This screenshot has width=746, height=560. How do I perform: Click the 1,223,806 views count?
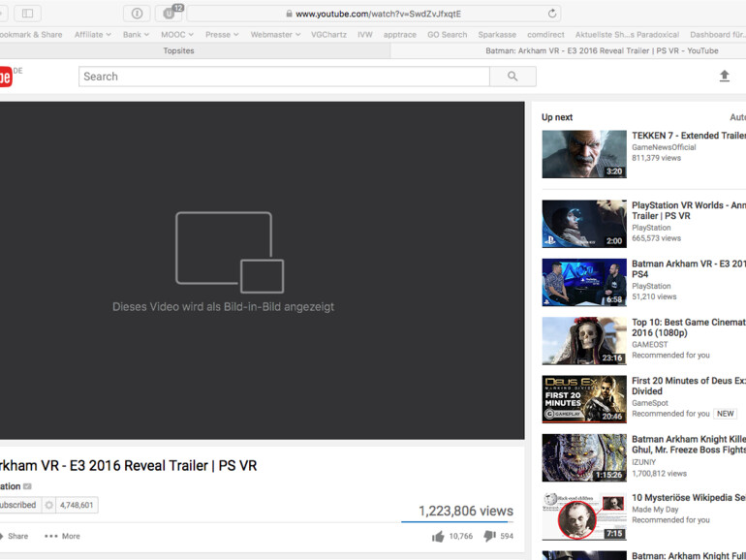point(466,511)
